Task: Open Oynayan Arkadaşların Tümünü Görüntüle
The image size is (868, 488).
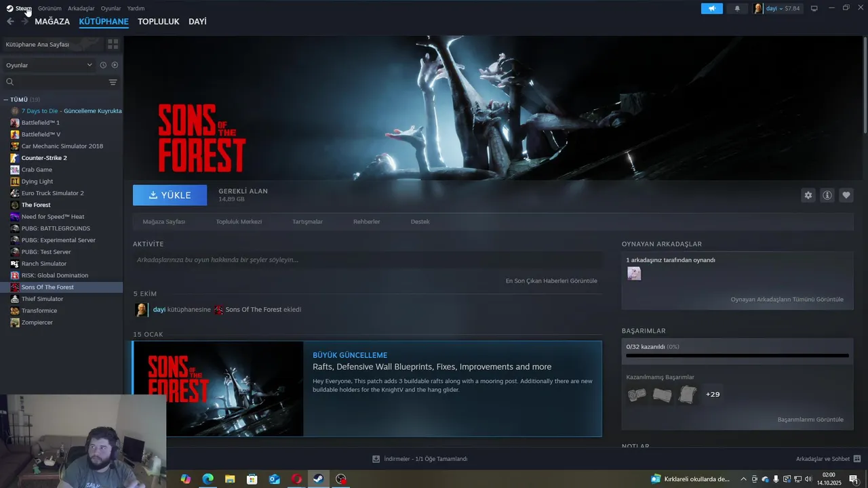Action: (x=787, y=299)
